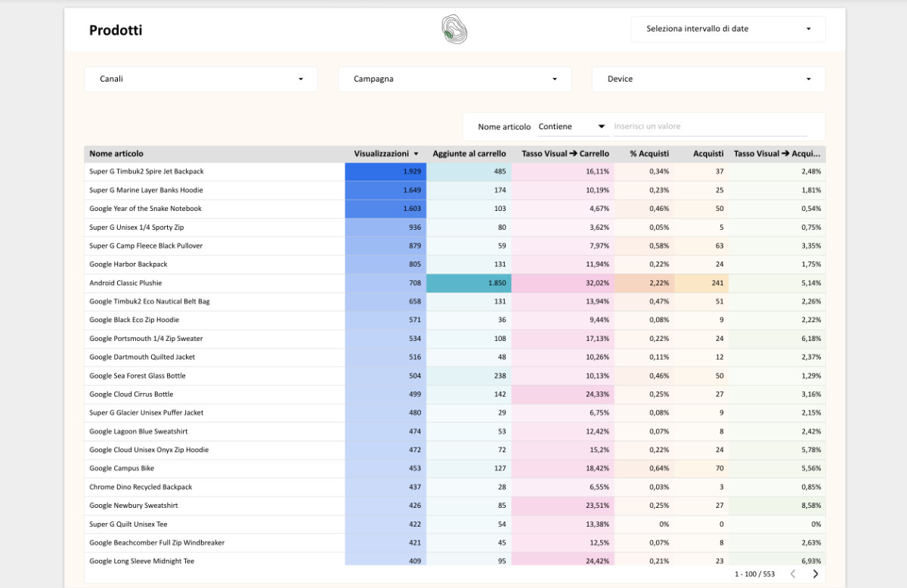Sort table by "Nome articolo" header

pos(114,153)
